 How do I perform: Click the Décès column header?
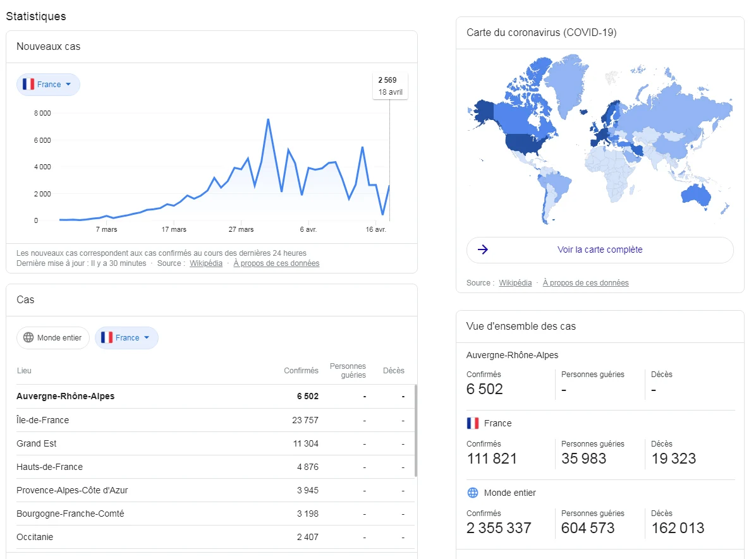[x=393, y=371]
